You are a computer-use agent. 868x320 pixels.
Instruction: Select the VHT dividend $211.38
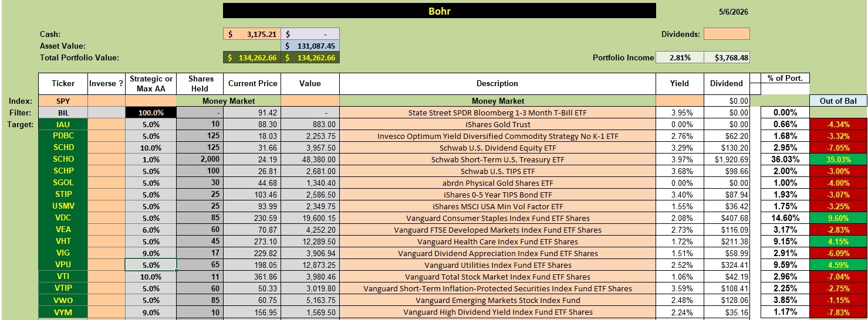pyautogui.click(x=727, y=241)
